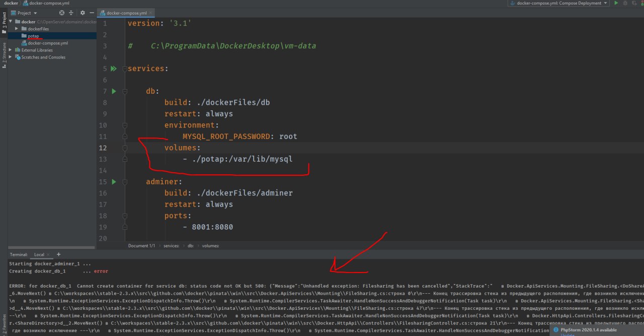Select the docker-compose.yml editor tab
Viewport: 644px width, 336px height.
[x=124, y=13]
